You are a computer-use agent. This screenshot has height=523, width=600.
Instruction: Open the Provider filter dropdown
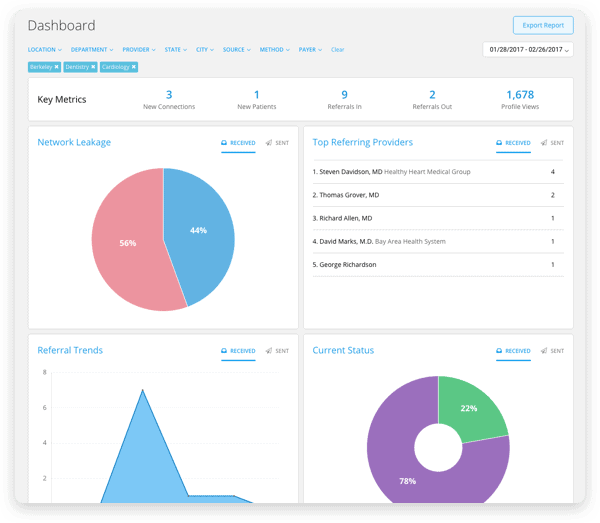(x=139, y=50)
